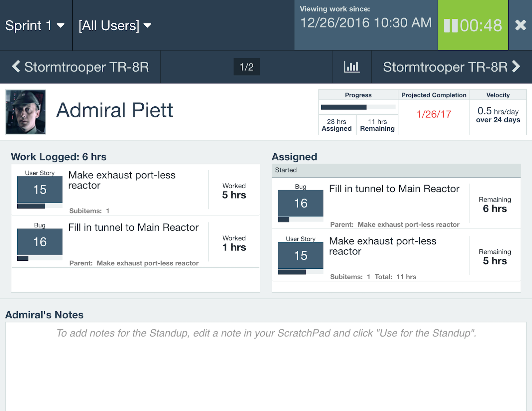The image size is (532, 411).
Task: Open logged item "Make exhaust port-less reactor"
Action: point(122,180)
